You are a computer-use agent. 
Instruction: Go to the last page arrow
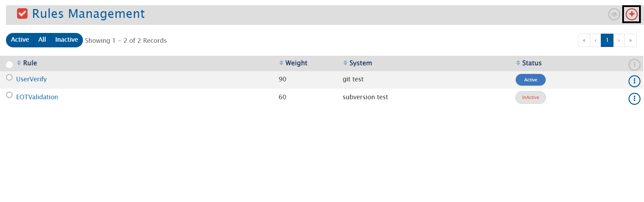[630, 40]
